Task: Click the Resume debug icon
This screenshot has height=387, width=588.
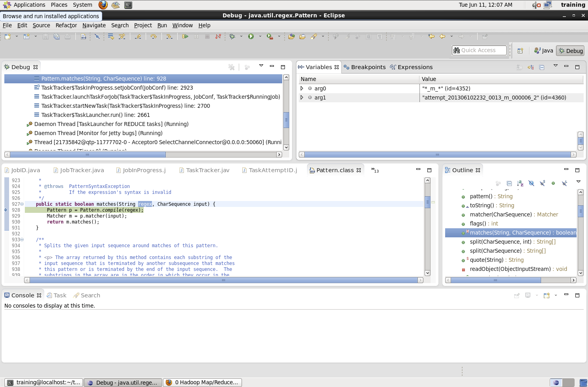Action: [185, 36]
